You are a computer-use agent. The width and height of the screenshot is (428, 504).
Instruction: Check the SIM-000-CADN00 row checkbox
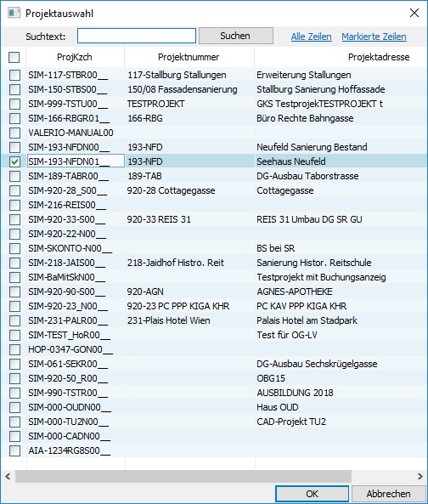[14, 436]
